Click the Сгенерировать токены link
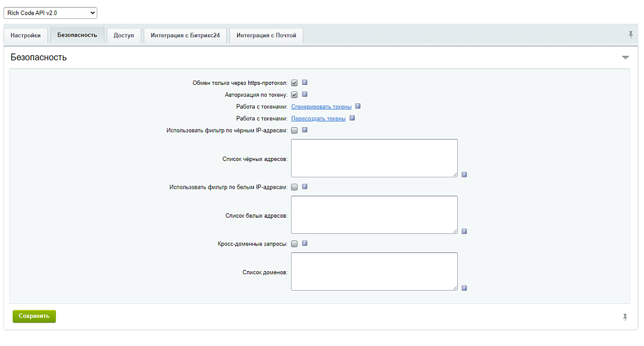 [x=321, y=107]
